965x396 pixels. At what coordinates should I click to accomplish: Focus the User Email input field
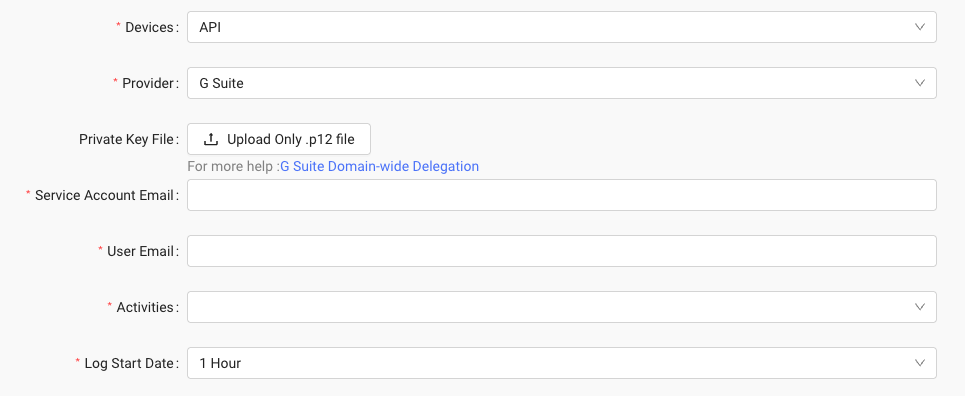[x=561, y=251]
